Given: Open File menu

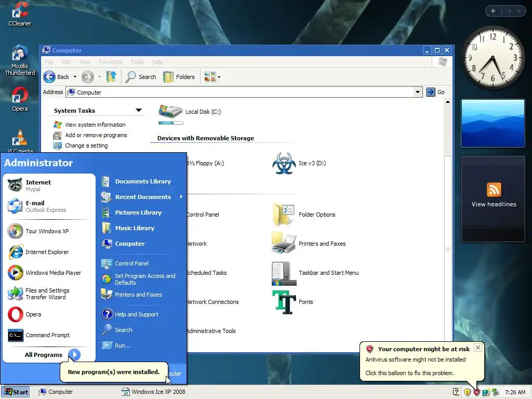Looking at the screenshot, I should [x=49, y=62].
